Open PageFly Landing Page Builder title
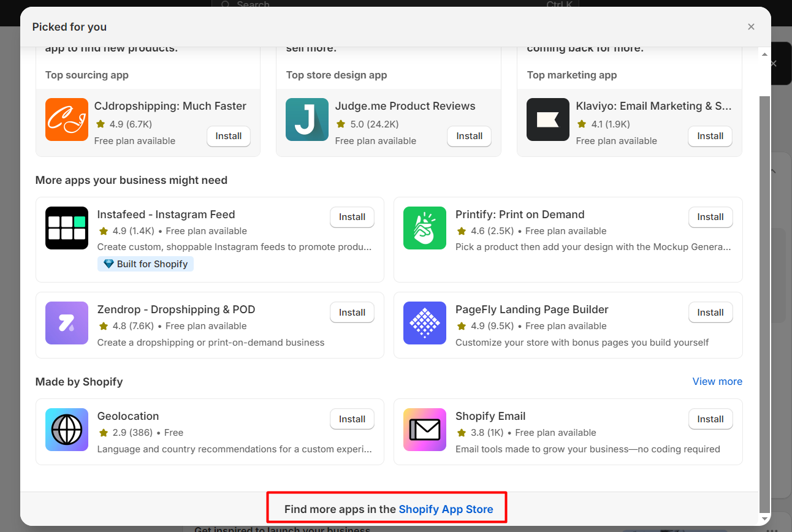 (x=532, y=310)
